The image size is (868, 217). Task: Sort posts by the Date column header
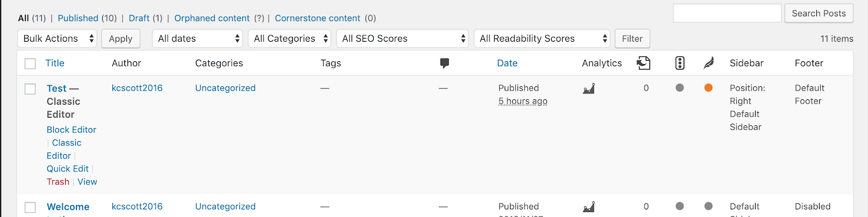point(507,63)
